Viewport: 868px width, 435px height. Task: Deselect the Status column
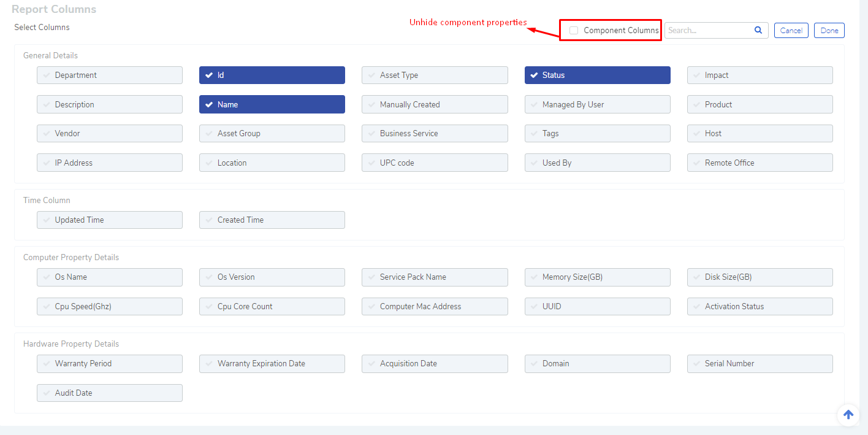point(598,75)
